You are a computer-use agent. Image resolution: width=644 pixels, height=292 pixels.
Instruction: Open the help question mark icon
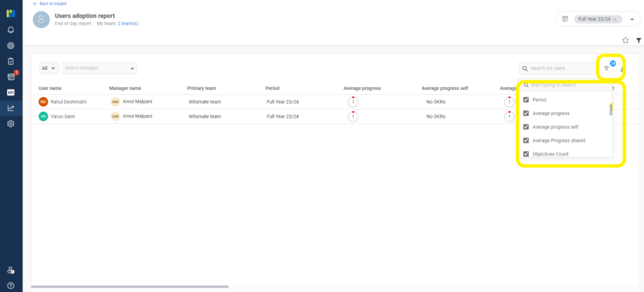coord(11,286)
